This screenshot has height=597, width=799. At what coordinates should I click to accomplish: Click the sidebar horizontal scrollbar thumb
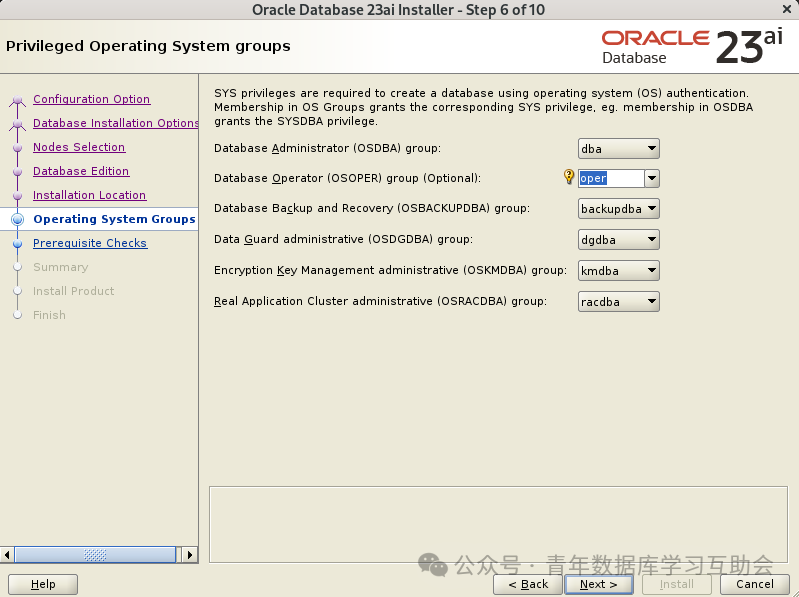click(95, 554)
